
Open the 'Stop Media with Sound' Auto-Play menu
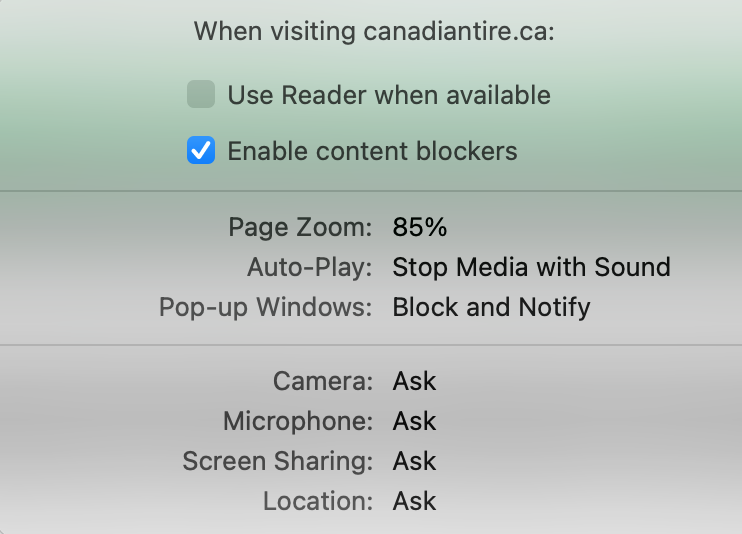point(531,267)
